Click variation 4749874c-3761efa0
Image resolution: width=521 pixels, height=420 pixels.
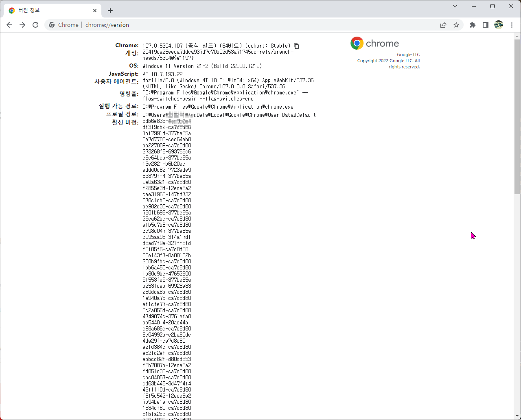pyautogui.click(x=166, y=316)
